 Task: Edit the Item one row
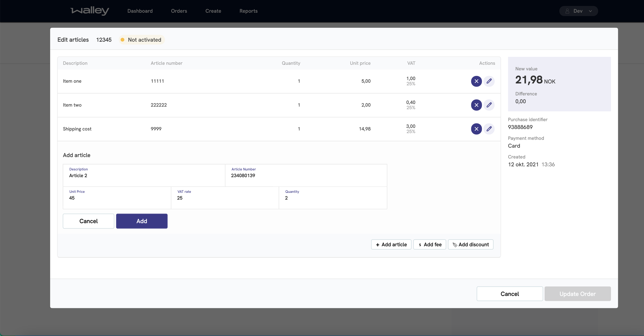(489, 81)
